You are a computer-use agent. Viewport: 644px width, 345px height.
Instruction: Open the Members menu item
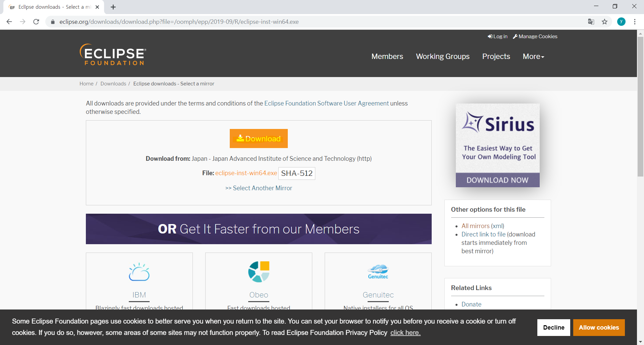(387, 57)
